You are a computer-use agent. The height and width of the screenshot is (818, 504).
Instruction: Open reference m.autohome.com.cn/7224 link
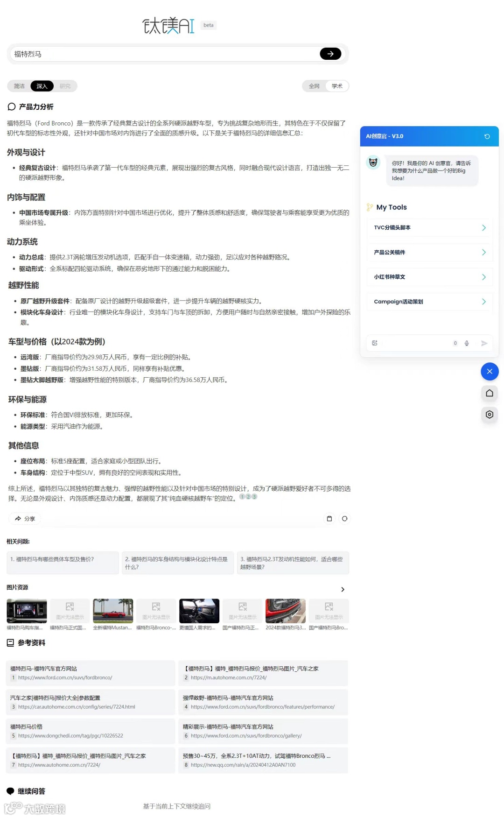263,673
